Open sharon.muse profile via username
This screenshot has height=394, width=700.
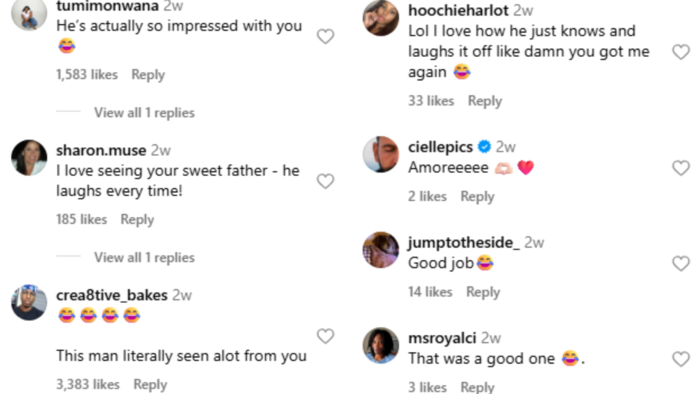click(101, 150)
